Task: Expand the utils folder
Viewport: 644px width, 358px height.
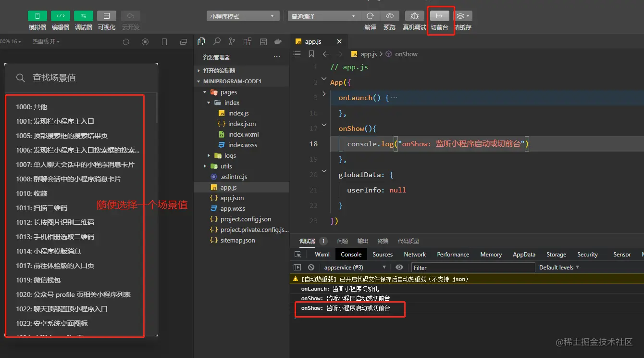Action: pos(241,166)
